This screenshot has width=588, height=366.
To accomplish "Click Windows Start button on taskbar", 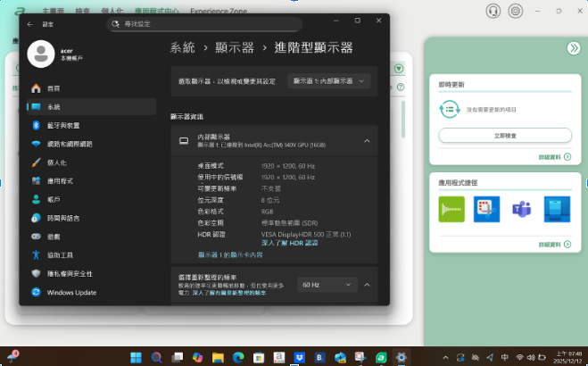I will 136,356.
